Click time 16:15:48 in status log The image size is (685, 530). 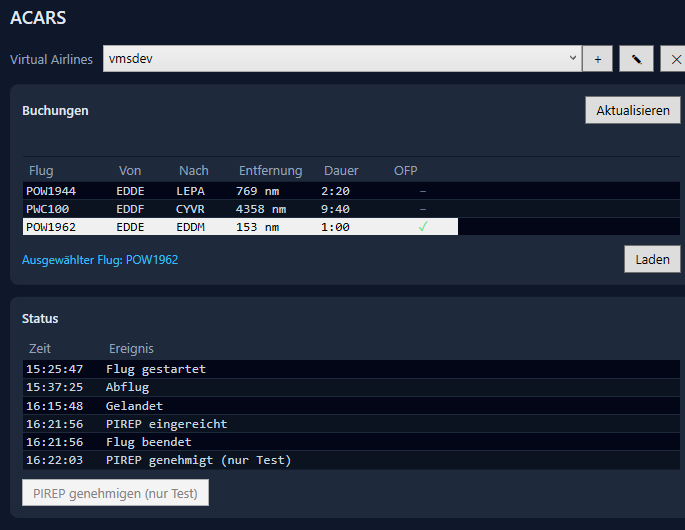pyautogui.click(x=54, y=405)
